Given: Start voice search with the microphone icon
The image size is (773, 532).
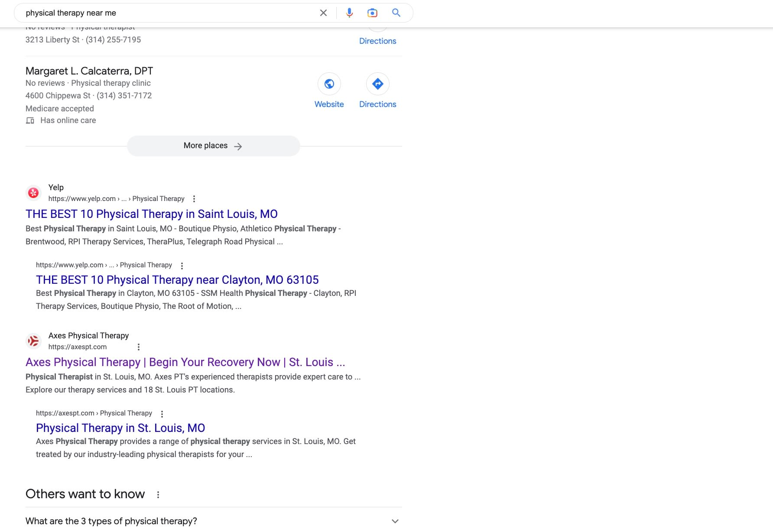Looking at the screenshot, I should tap(349, 13).
